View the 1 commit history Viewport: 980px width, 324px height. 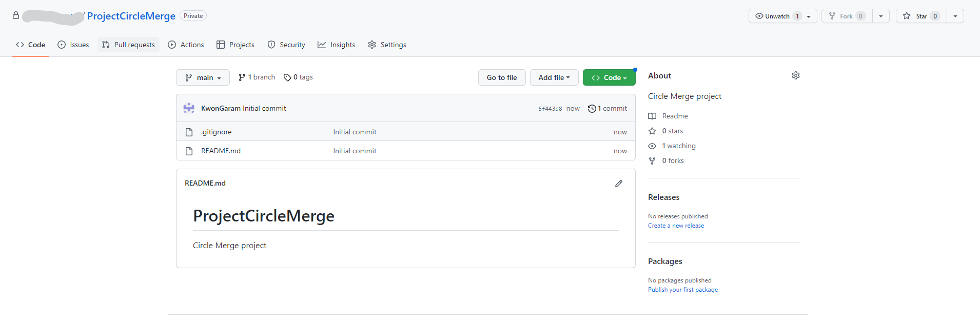(x=607, y=108)
